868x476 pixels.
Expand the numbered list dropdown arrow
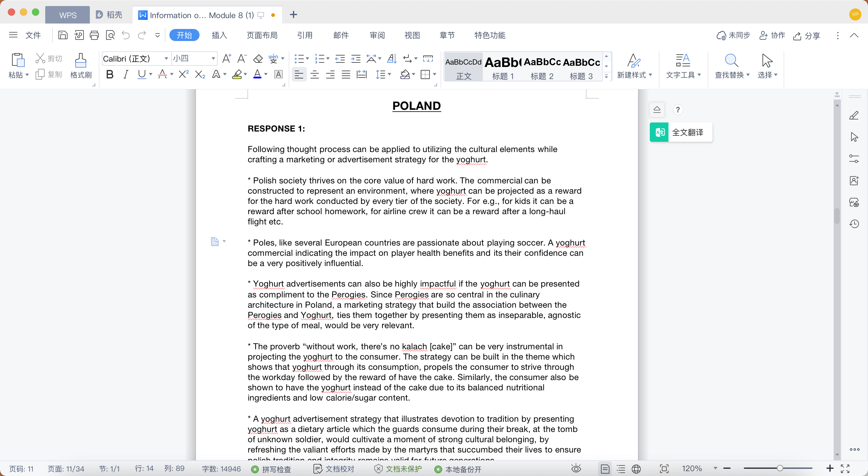[328, 59]
